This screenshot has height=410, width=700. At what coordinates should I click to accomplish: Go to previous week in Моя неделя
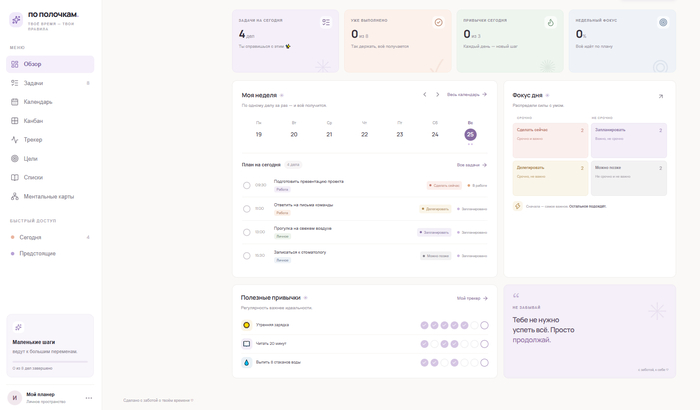click(x=425, y=94)
